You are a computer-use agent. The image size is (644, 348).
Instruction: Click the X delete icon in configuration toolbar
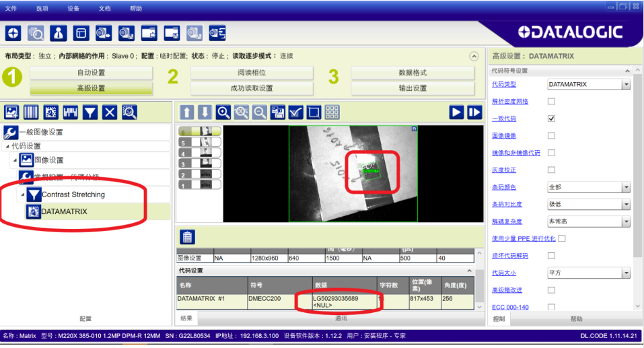click(110, 112)
